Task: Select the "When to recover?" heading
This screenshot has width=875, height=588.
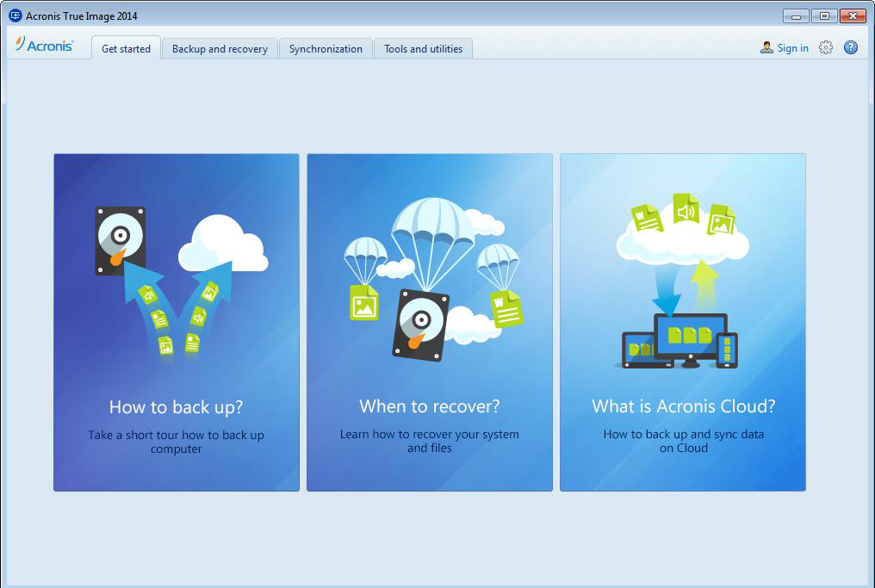Action: click(x=429, y=405)
